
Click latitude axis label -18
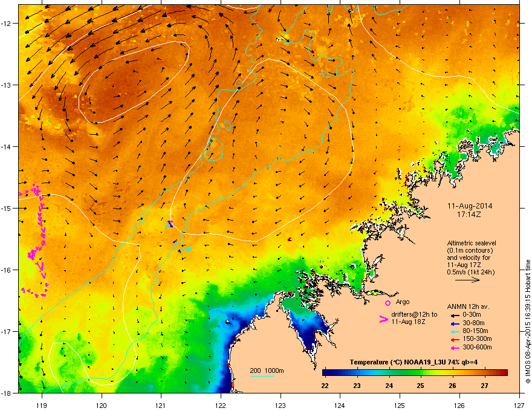(x=6, y=393)
